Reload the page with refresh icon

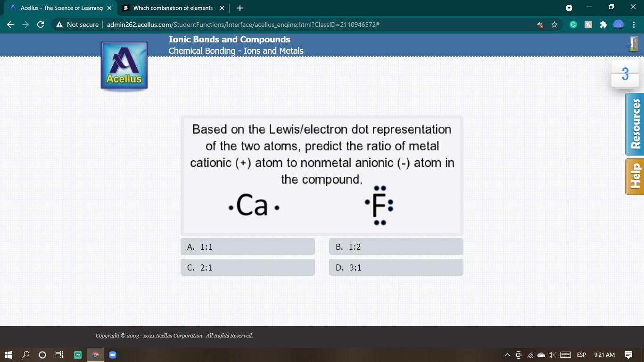pos(41,25)
